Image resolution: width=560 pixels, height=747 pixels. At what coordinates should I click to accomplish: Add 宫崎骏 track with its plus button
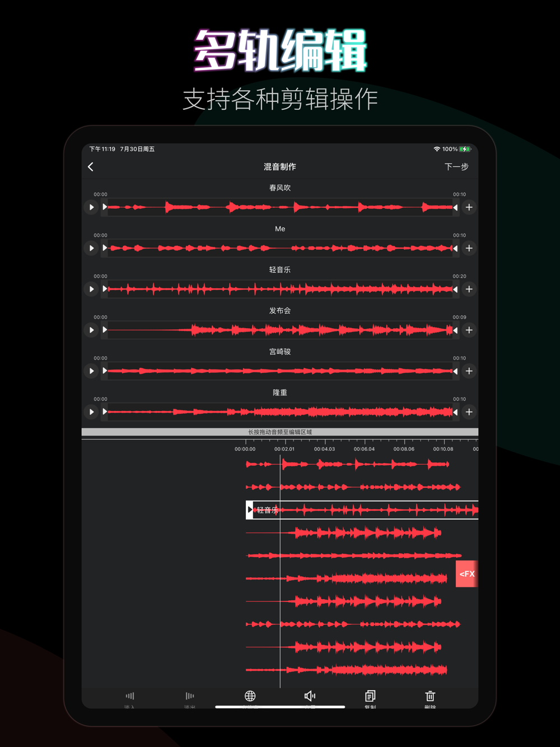[x=469, y=371]
